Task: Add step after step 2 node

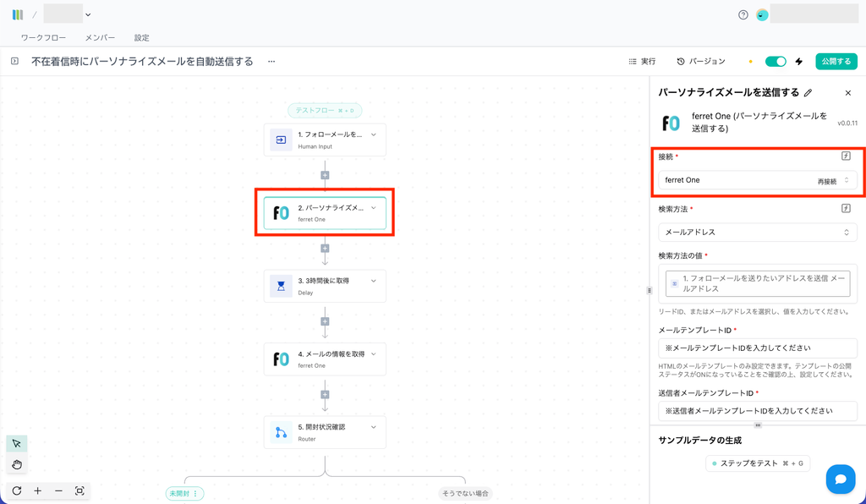Action: click(x=325, y=249)
